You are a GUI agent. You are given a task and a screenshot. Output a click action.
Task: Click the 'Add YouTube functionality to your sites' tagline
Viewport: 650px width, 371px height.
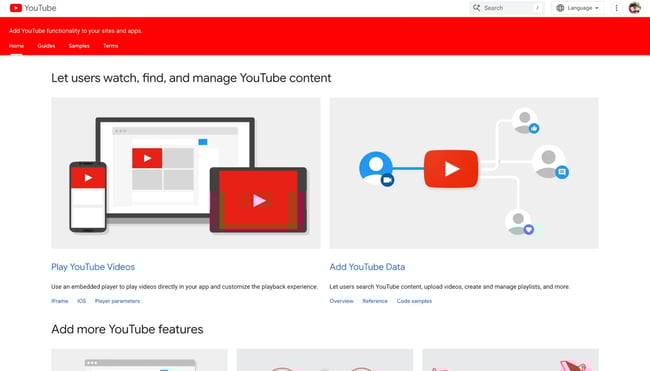[x=75, y=31]
